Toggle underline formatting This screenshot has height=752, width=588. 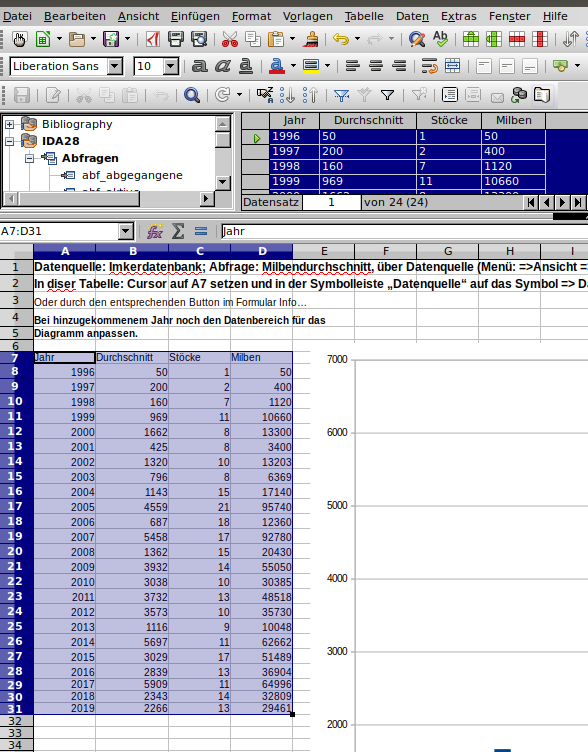246,66
